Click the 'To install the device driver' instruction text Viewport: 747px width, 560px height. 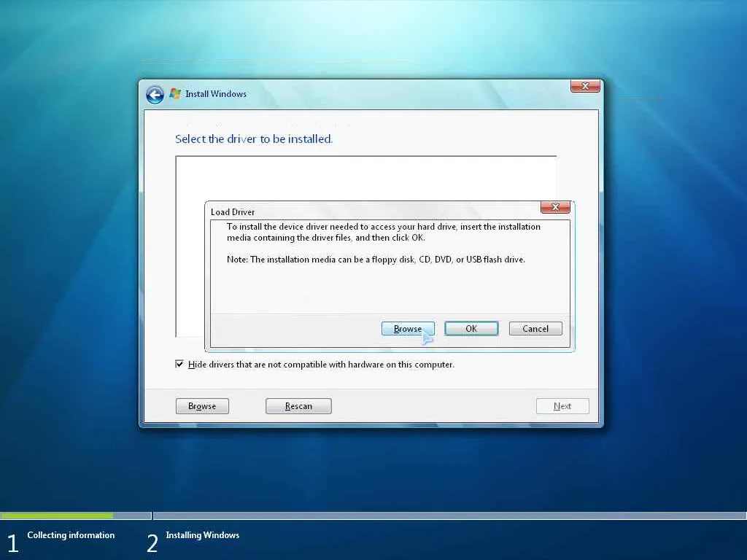pyautogui.click(x=384, y=232)
